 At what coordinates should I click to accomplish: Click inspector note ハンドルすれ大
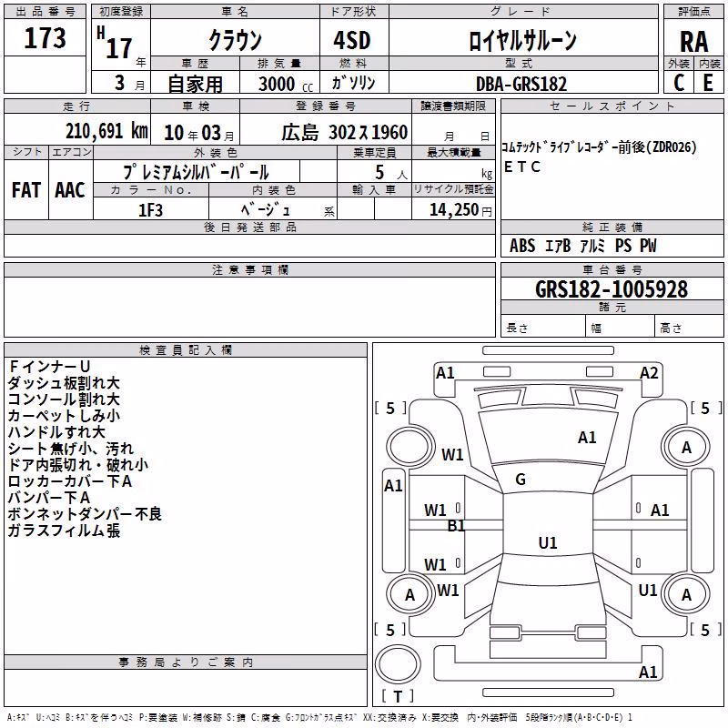coord(56,431)
